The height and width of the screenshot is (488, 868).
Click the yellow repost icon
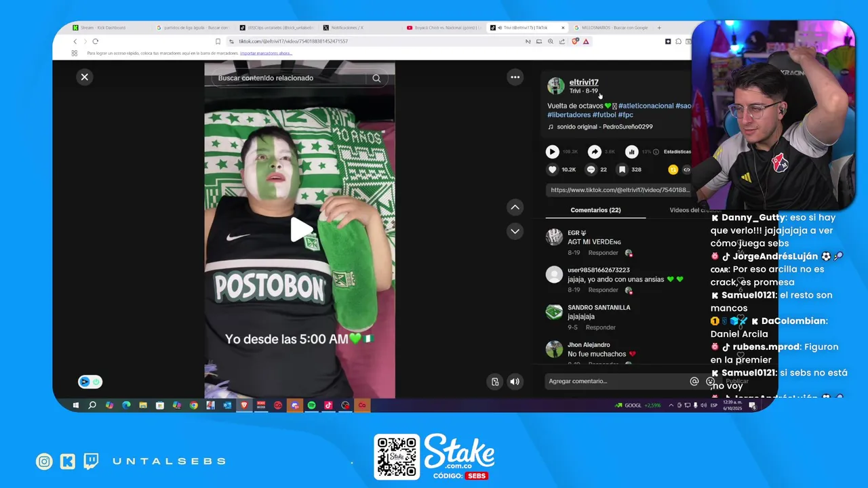pyautogui.click(x=673, y=169)
